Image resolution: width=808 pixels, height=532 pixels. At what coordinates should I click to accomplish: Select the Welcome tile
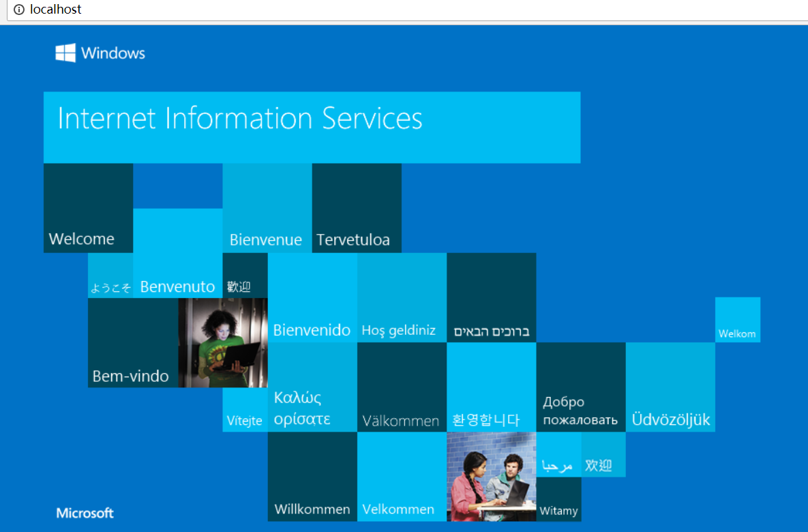coord(88,208)
